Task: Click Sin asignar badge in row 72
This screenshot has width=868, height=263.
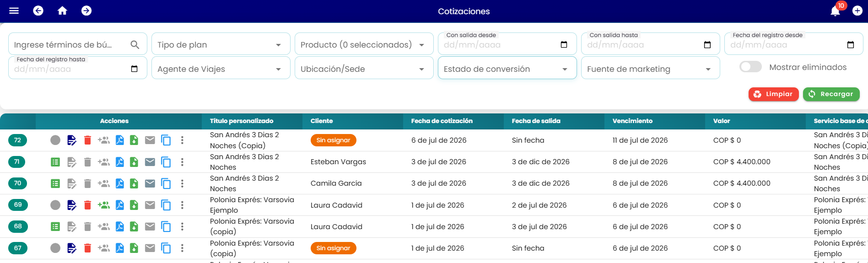Action: pos(333,140)
